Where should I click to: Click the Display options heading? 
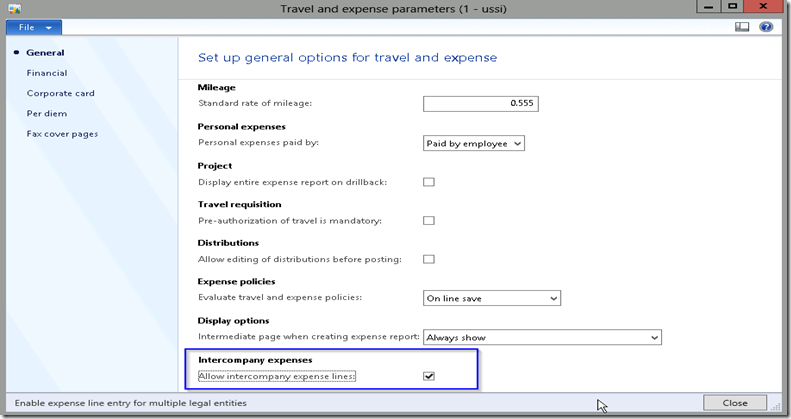[x=234, y=321]
